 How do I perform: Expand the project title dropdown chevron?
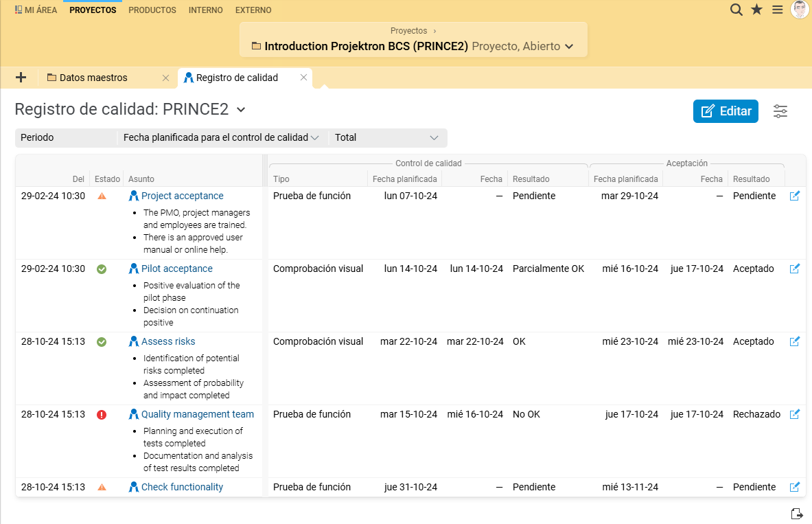569,47
